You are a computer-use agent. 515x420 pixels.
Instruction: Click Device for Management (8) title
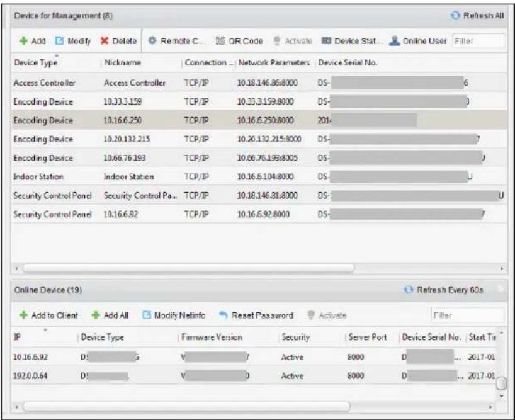click(64, 16)
